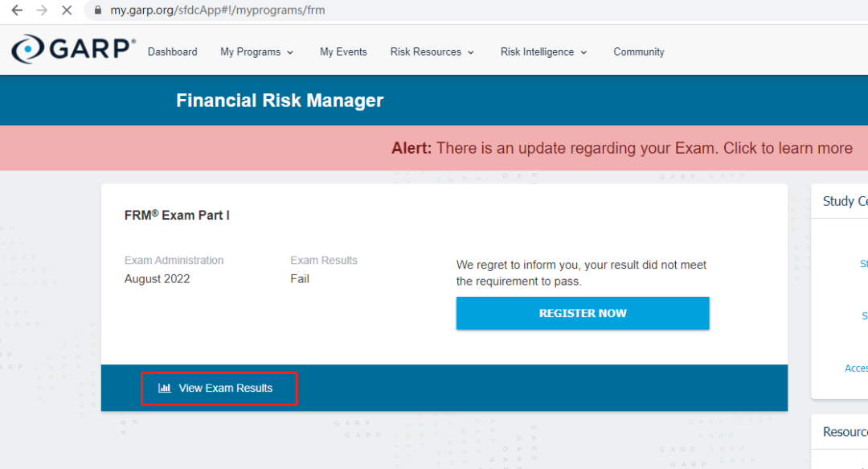Open the Study Center panel heading
868x469 pixels.
845,201
